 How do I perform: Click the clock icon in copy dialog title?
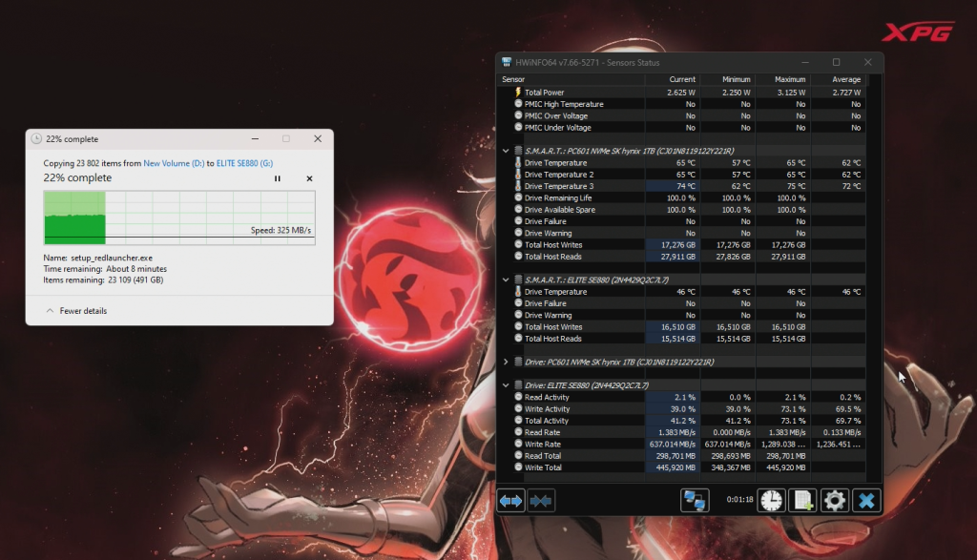click(36, 139)
